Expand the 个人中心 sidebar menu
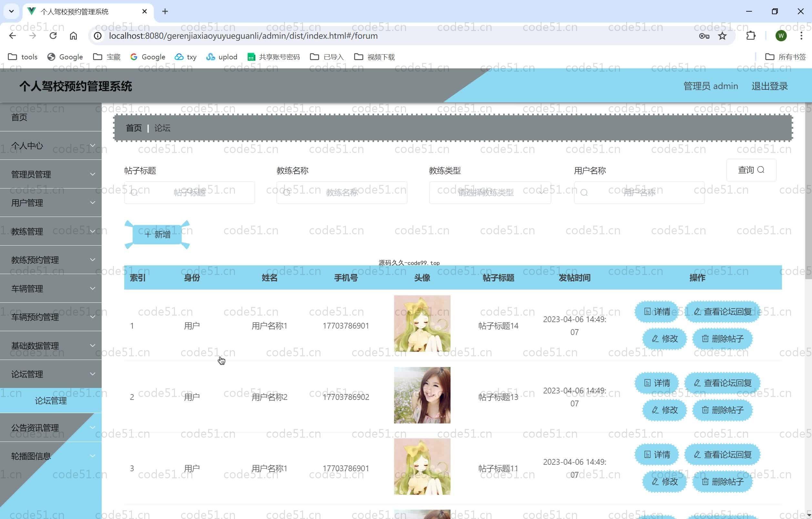The width and height of the screenshot is (812, 519). click(x=51, y=146)
